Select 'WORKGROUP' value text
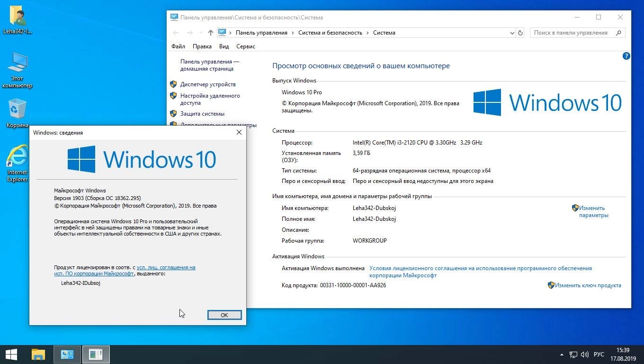This screenshot has width=644, height=364. coord(369,241)
